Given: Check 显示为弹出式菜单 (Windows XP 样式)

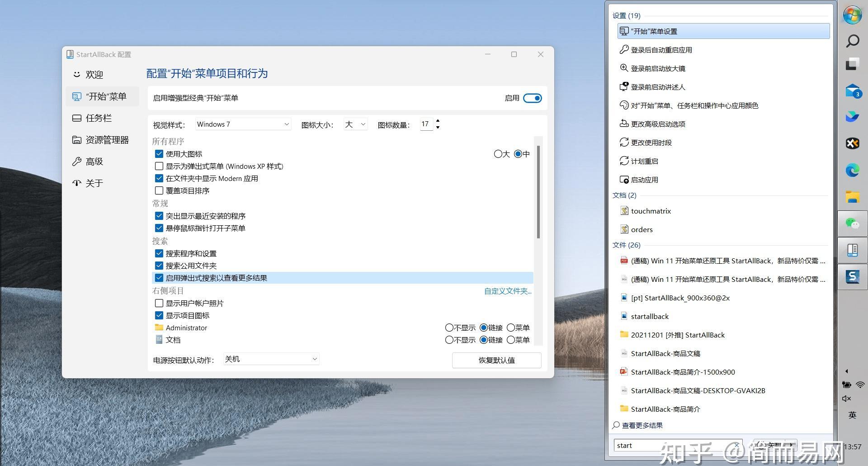Looking at the screenshot, I should (159, 166).
